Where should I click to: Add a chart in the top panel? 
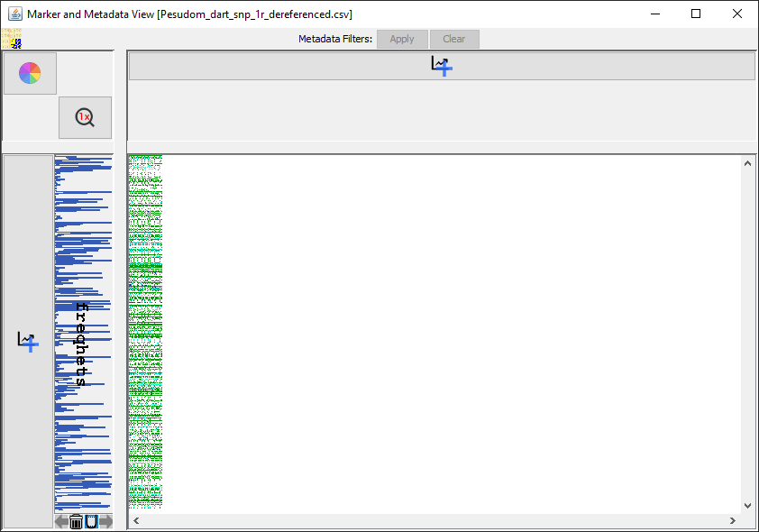(441, 66)
